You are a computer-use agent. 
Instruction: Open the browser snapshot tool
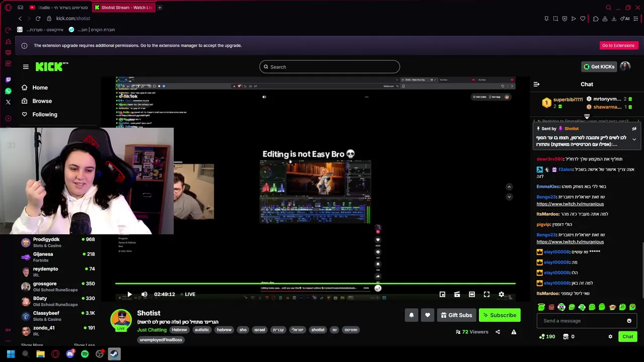[555, 19]
